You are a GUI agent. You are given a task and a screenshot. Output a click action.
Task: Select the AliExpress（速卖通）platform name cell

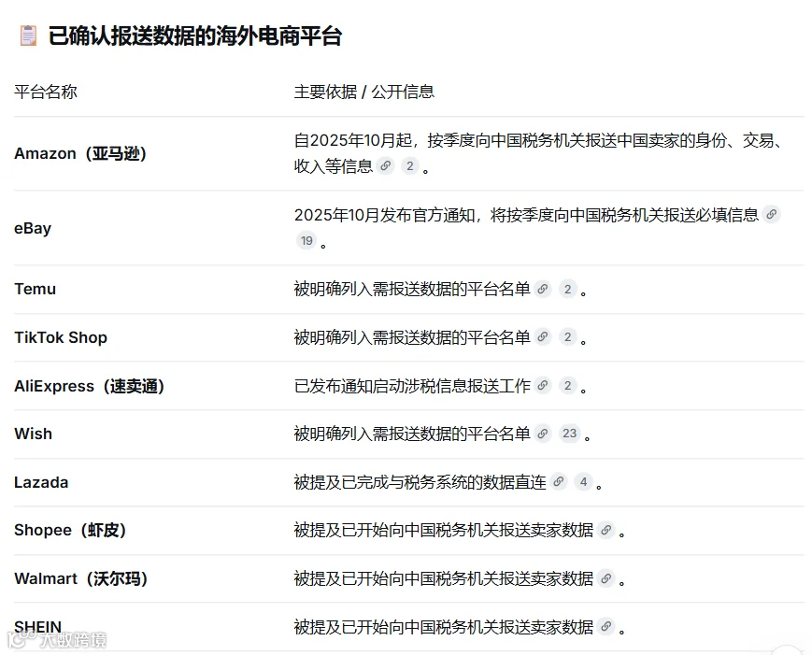pos(89,386)
